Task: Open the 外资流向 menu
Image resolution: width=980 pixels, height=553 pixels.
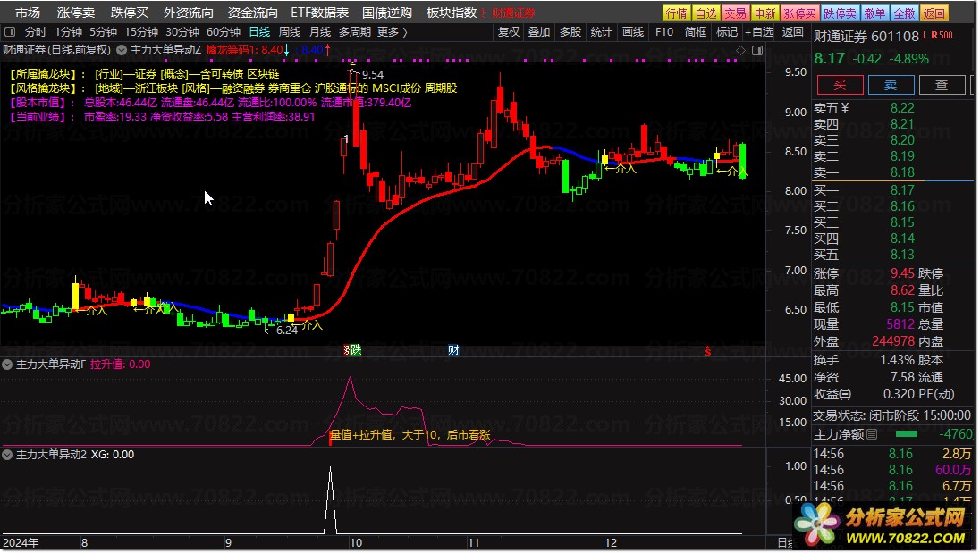Action: coord(188,13)
